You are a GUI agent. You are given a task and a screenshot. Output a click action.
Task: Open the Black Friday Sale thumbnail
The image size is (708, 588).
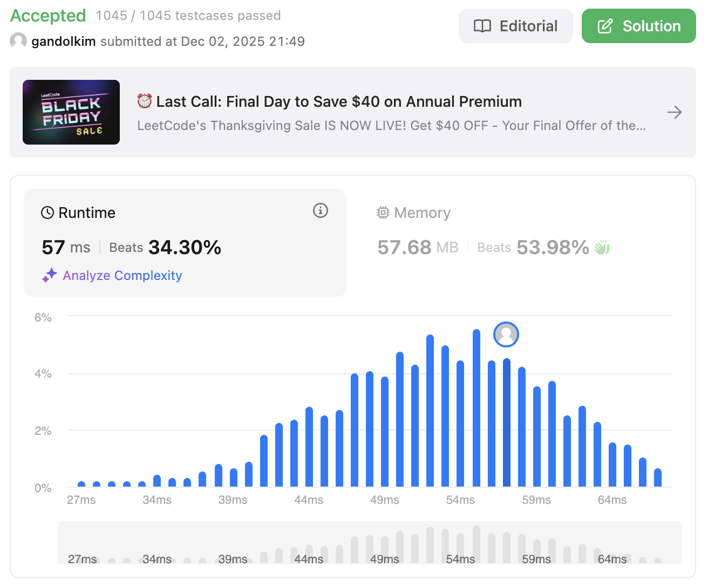click(71, 112)
